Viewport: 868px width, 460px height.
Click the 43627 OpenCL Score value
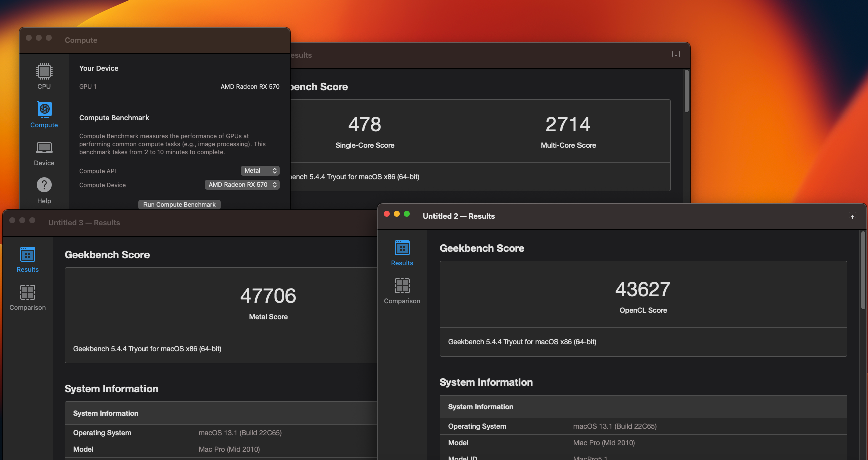click(x=643, y=289)
